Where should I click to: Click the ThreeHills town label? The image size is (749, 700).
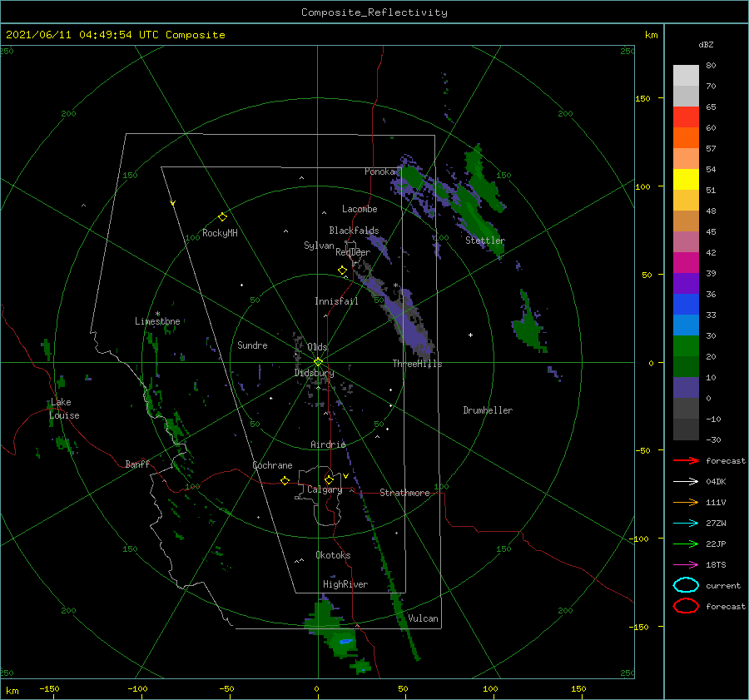click(x=417, y=364)
